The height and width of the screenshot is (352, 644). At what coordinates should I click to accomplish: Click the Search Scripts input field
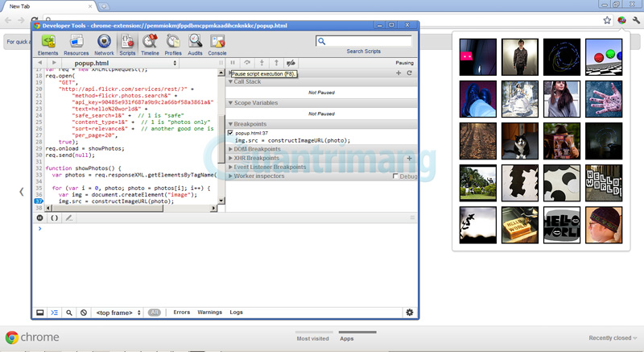click(x=364, y=41)
